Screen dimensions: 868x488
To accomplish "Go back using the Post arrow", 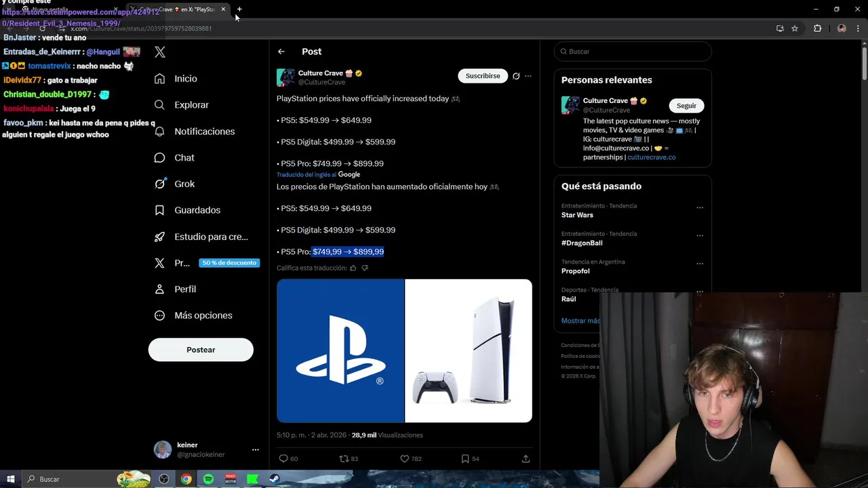I will [x=281, y=52].
